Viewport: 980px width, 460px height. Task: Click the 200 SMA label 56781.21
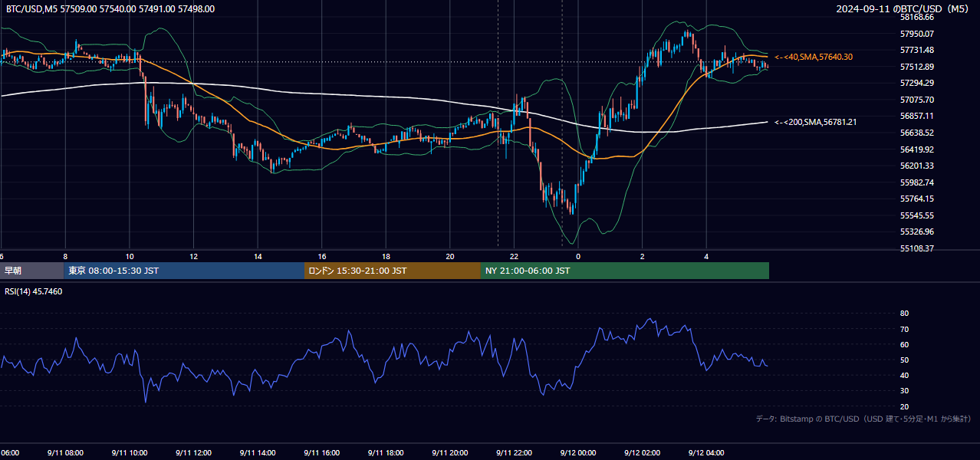[x=816, y=122]
